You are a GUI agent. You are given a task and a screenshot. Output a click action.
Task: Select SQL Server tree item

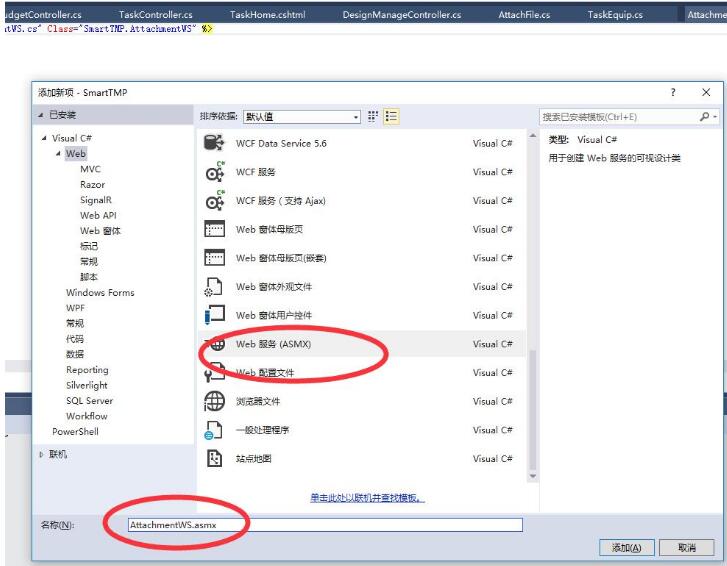pyautogui.click(x=89, y=401)
